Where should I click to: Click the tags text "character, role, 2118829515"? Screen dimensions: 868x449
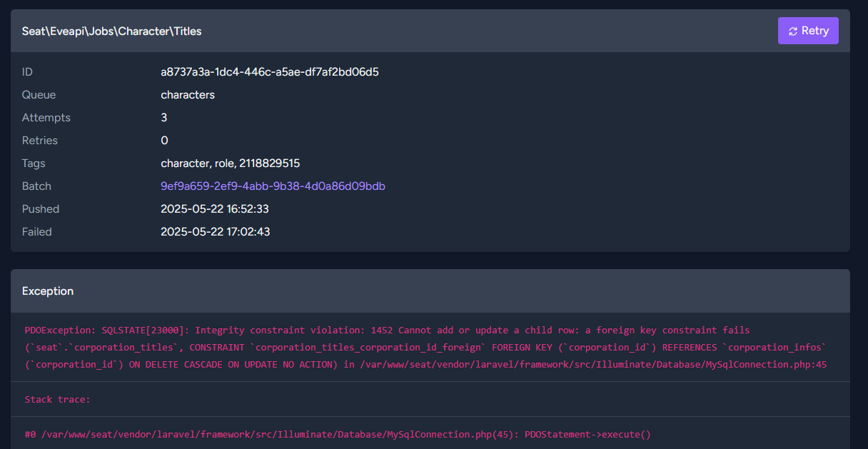point(230,163)
